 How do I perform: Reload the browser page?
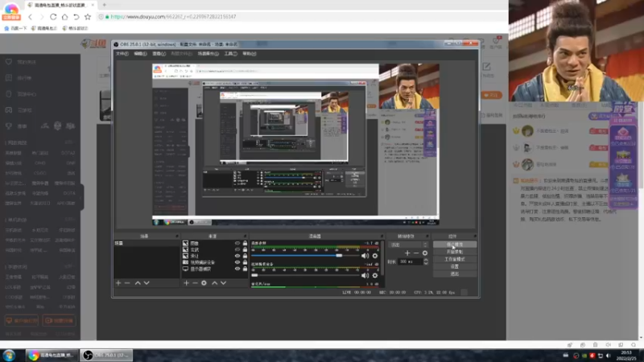tap(53, 17)
